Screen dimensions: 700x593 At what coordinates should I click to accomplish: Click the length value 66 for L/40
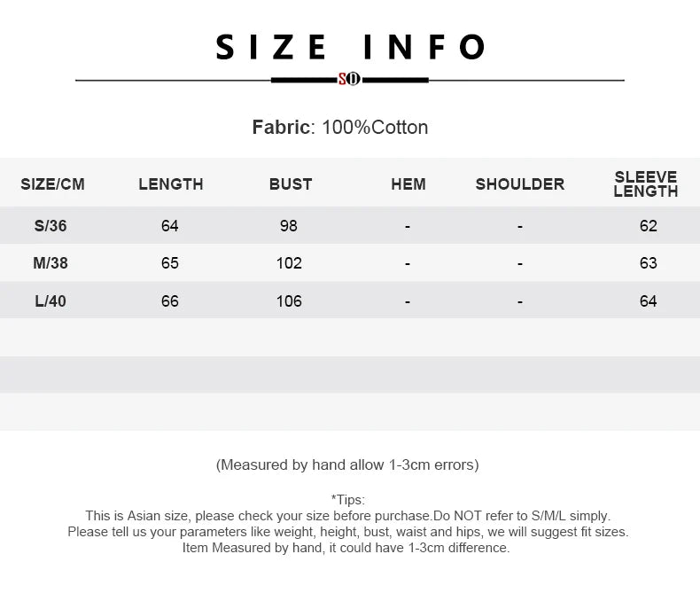170,301
